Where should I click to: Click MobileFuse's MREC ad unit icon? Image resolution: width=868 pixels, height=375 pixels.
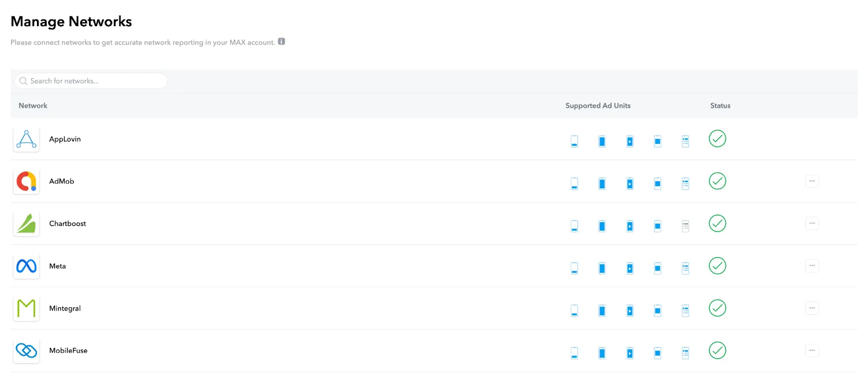click(657, 353)
